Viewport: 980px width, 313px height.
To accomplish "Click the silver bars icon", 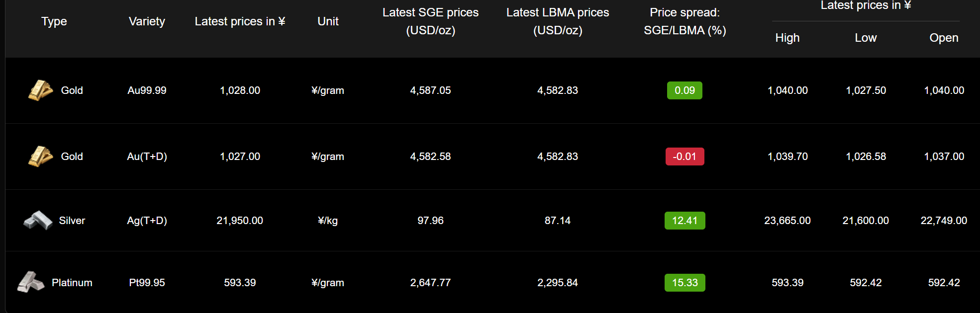I will tap(38, 221).
